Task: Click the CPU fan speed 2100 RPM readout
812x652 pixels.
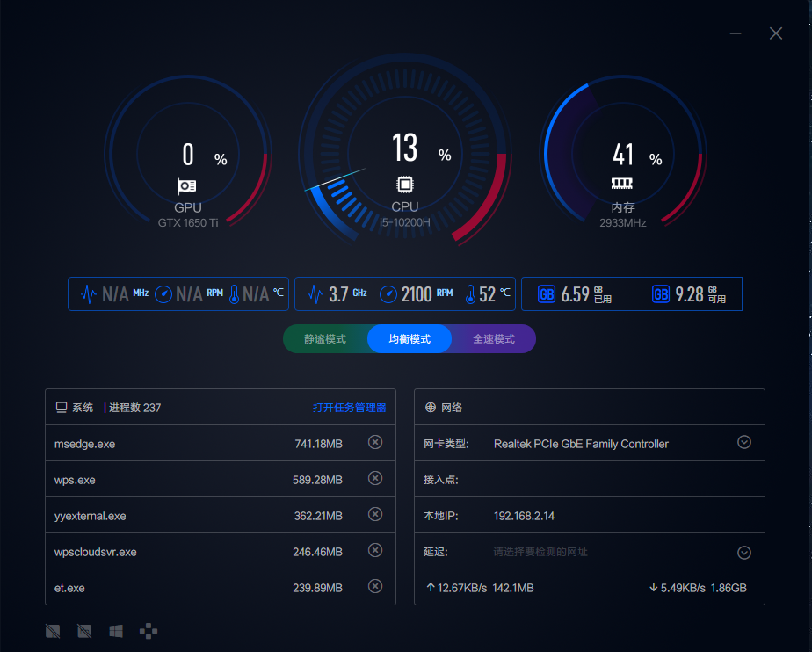Action: click(x=417, y=294)
